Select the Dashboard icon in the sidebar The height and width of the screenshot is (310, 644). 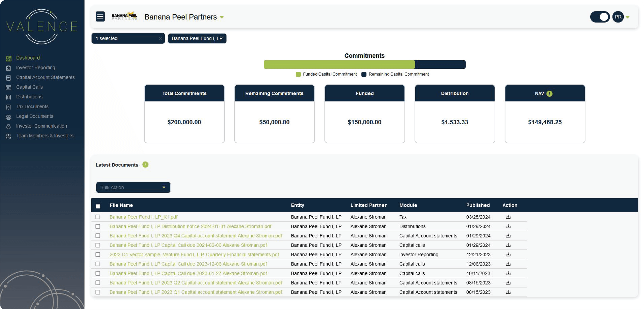pos(8,58)
